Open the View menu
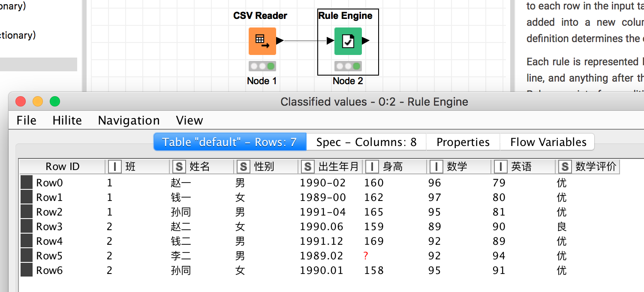This screenshot has height=292, width=644. point(190,120)
